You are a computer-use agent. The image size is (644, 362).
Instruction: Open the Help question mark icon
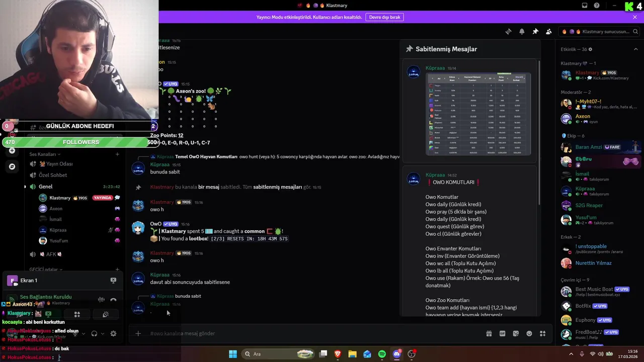point(597,6)
